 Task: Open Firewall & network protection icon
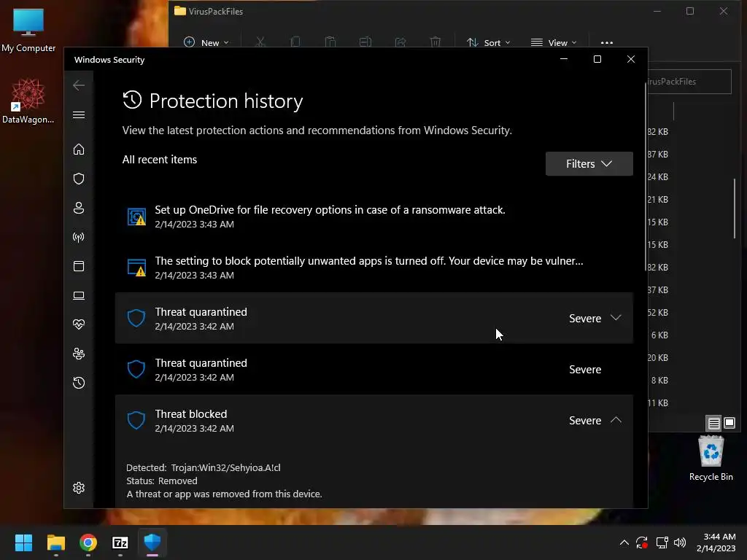79,237
